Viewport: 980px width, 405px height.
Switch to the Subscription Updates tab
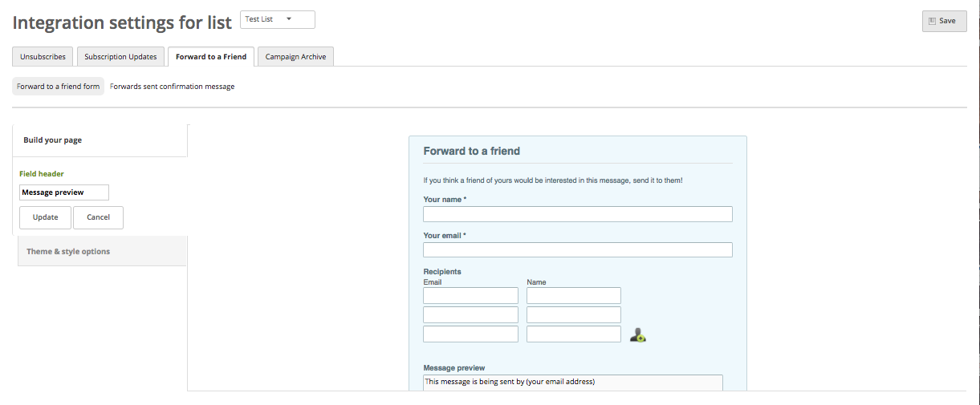pos(120,57)
